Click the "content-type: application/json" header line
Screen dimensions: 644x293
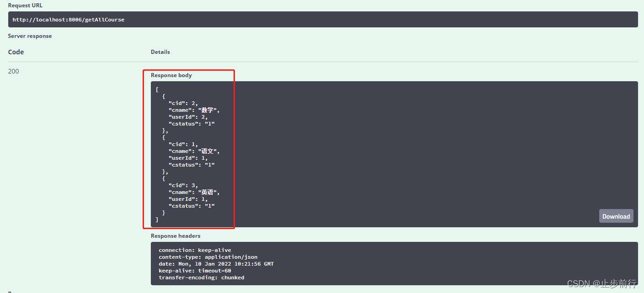pyautogui.click(x=208, y=257)
